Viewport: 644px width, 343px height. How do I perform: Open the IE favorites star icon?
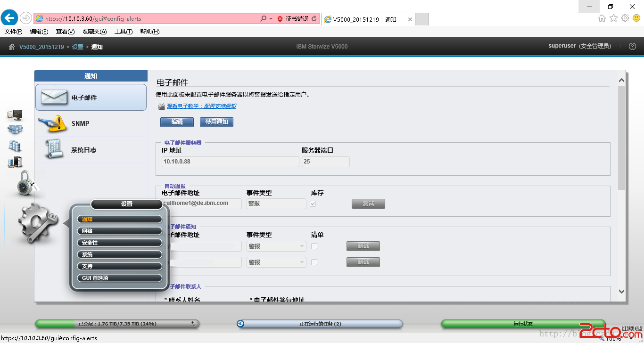pos(613,18)
